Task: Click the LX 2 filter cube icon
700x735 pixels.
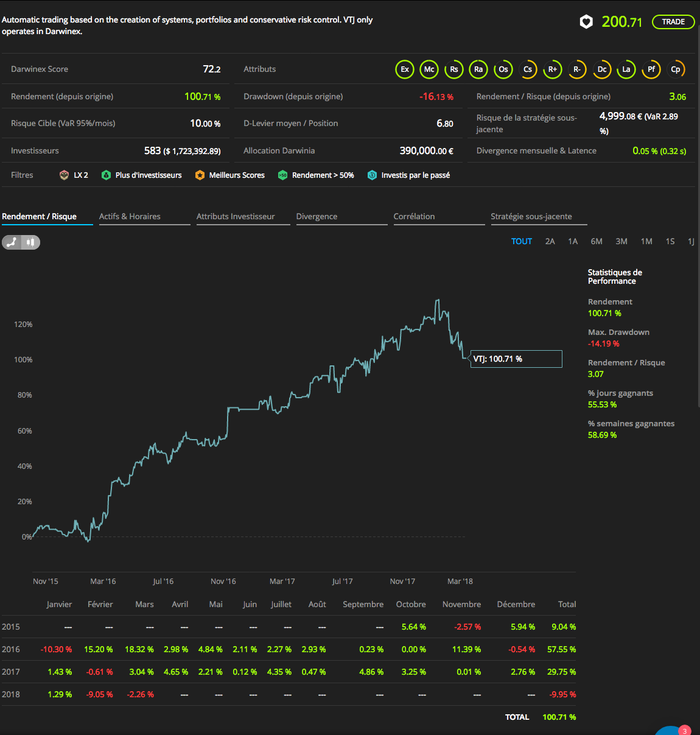Action: pos(64,175)
